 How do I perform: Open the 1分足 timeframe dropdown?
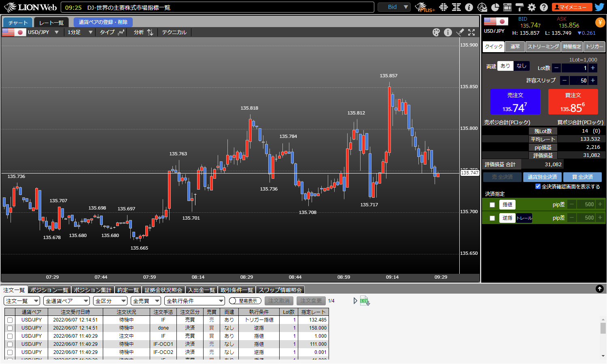pos(80,32)
